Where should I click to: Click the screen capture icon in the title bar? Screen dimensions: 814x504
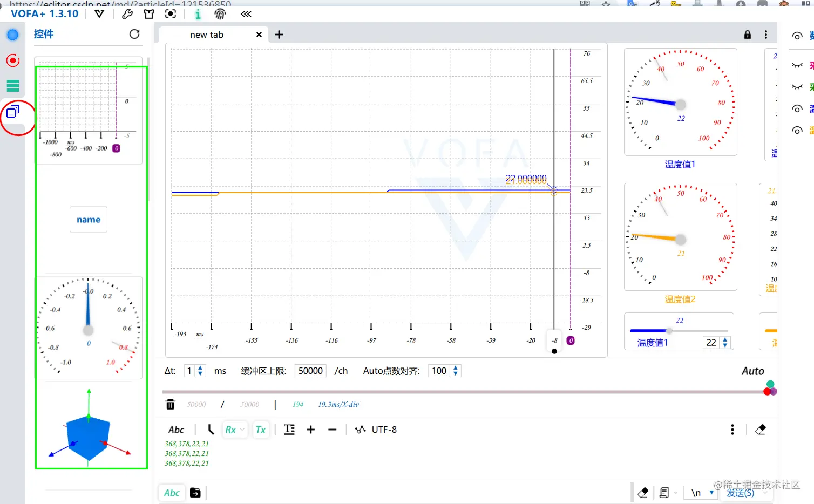pyautogui.click(x=171, y=14)
